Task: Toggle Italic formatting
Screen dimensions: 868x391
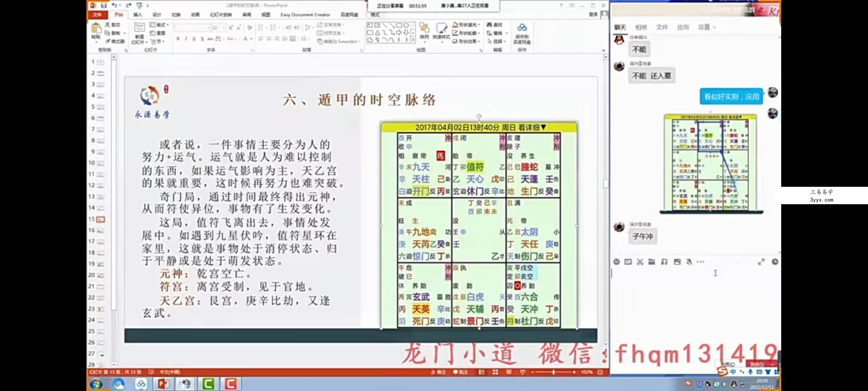Action: point(186,39)
